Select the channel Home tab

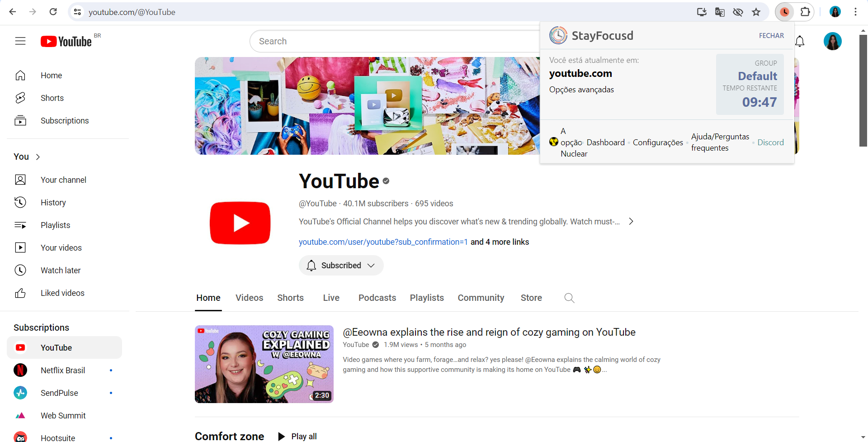tap(208, 298)
